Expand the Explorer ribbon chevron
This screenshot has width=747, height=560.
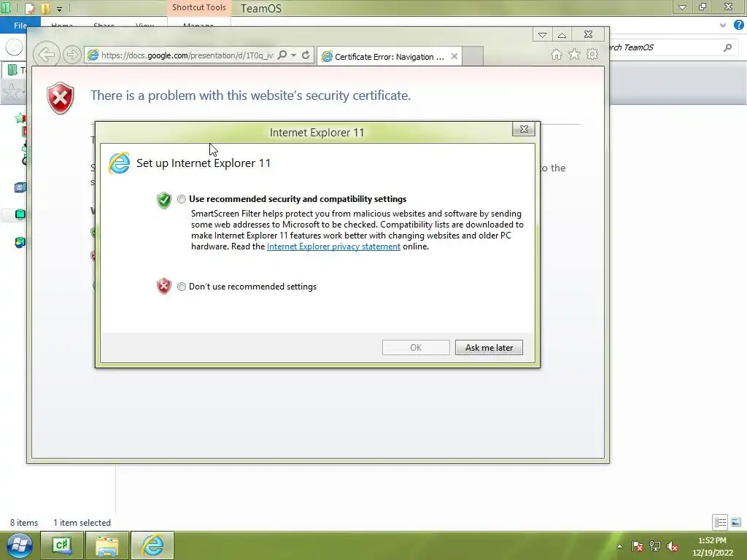coord(723,26)
